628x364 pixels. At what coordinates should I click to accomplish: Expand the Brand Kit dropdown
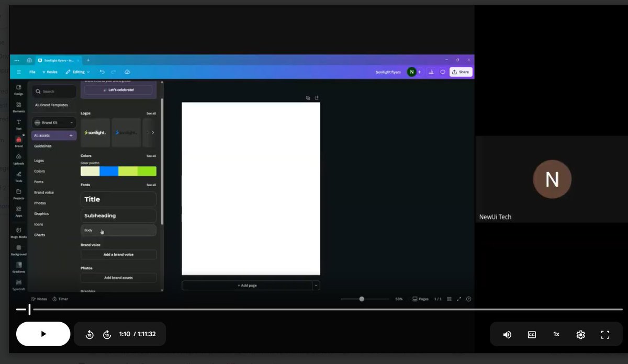tap(54, 122)
